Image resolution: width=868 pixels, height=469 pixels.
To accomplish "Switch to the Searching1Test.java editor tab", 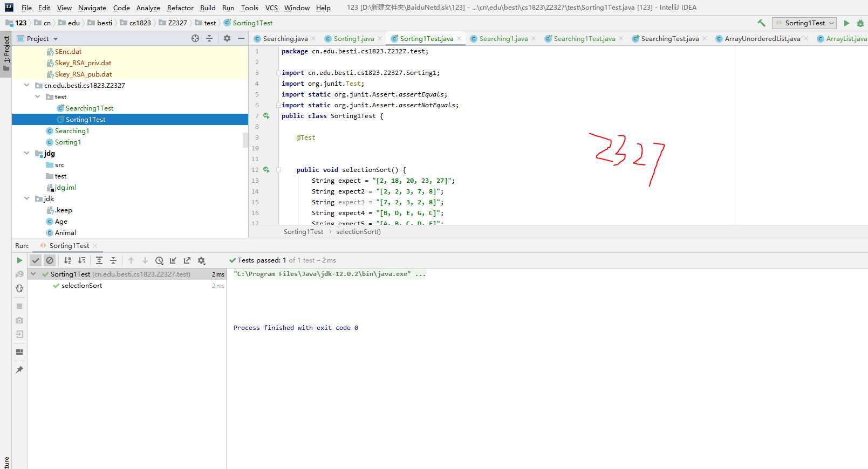I will tap(584, 38).
